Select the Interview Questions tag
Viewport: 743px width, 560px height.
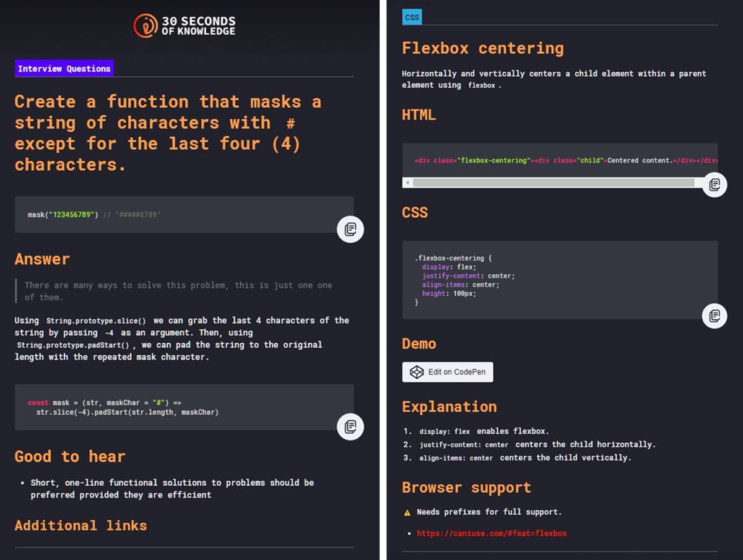point(64,69)
